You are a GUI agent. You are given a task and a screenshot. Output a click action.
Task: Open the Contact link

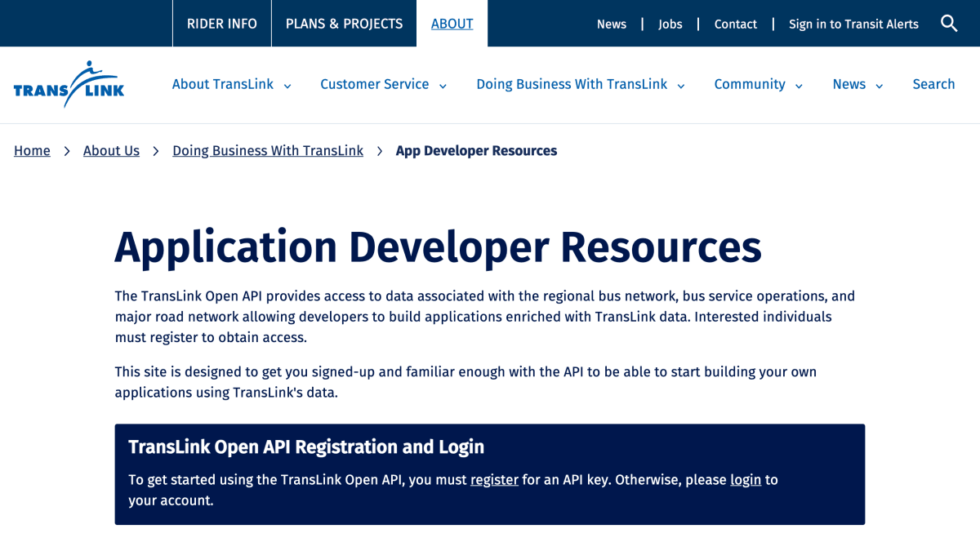point(736,24)
